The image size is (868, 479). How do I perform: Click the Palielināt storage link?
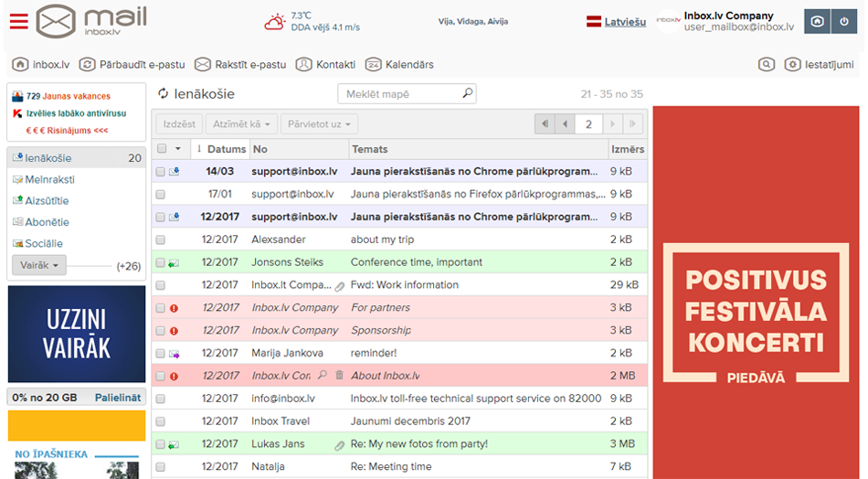point(119,398)
